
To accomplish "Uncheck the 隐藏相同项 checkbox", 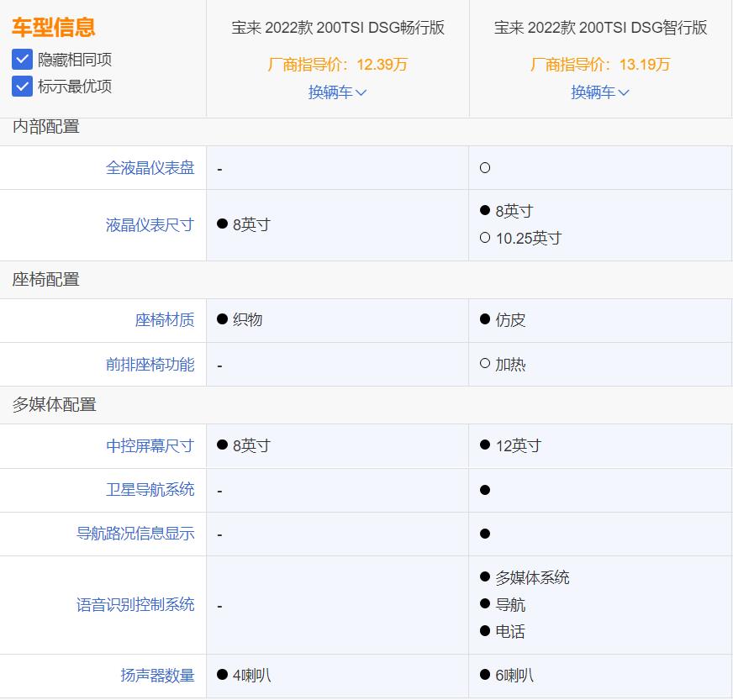I will [x=23, y=60].
